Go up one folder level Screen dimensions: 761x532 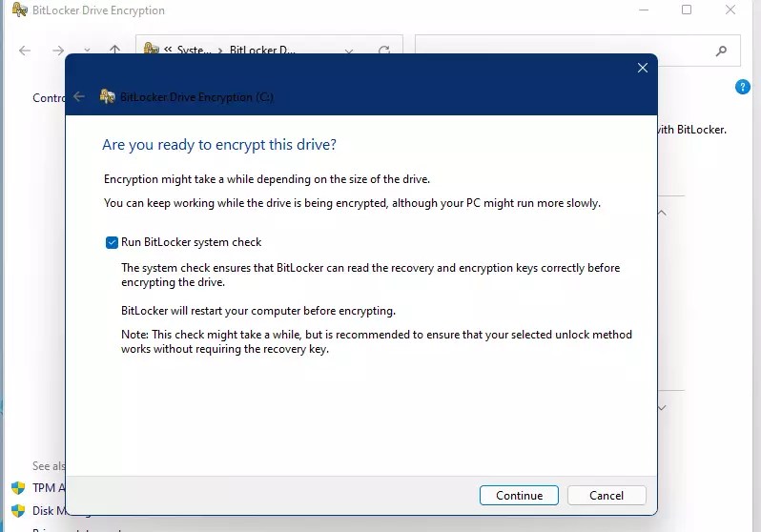(115, 49)
